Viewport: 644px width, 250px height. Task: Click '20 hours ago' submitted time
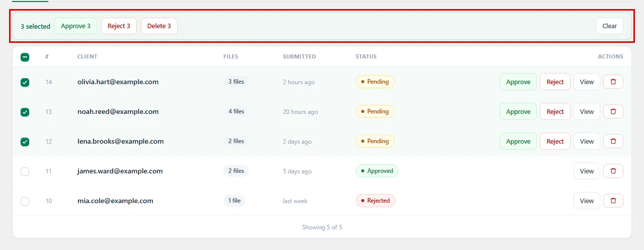click(x=300, y=112)
